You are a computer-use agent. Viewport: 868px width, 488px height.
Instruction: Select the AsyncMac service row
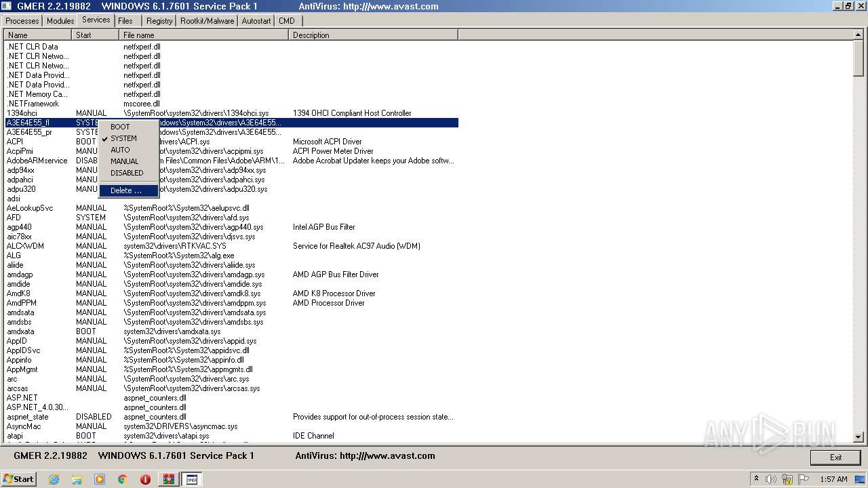[232, 426]
